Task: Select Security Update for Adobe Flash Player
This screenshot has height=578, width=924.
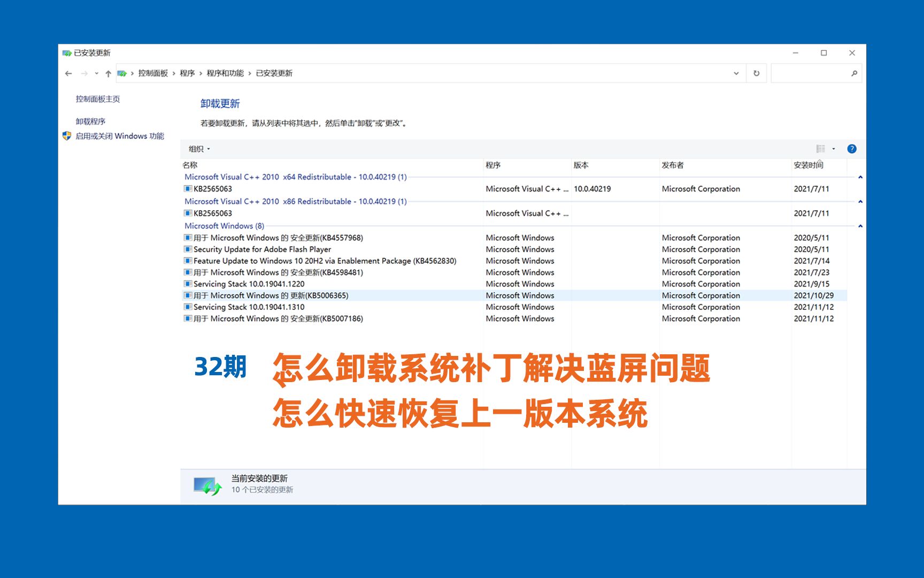Action: (514, 249)
